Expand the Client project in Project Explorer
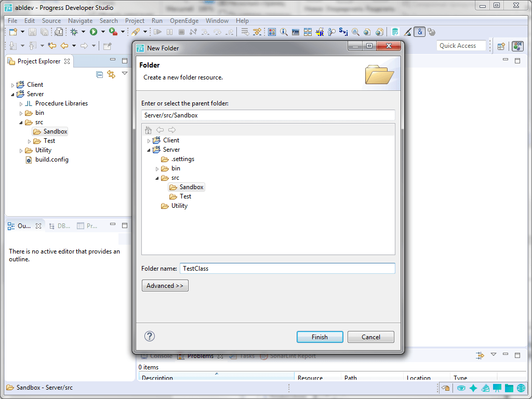This screenshot has height=399, width=532. pyautogui.click(x=13, y=85)
